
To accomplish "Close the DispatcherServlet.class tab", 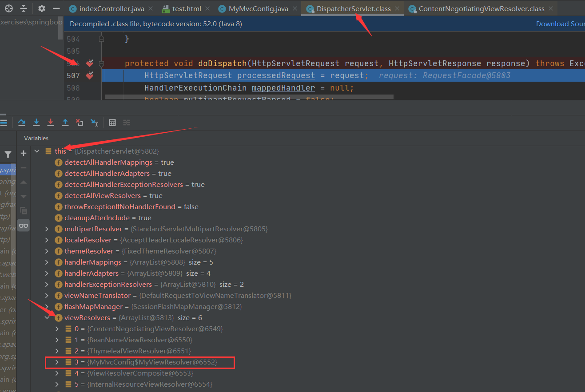I will [x=397, y=8].
